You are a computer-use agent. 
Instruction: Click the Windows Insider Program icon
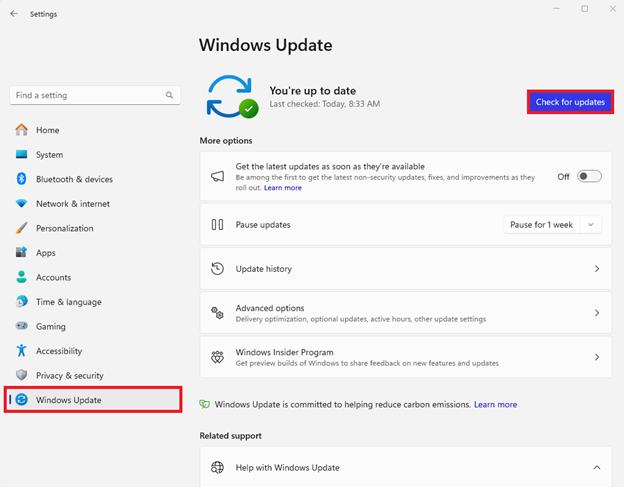pyautogui.click(x=217, y=357)
